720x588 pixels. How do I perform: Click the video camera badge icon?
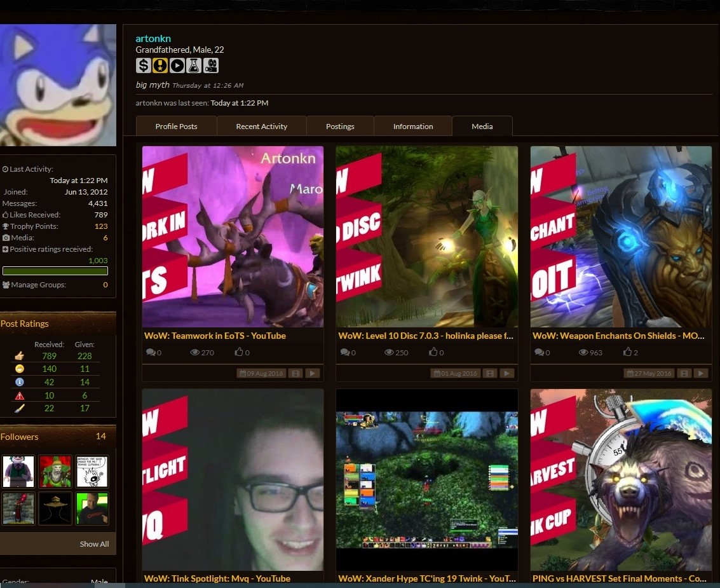point(211,65)
